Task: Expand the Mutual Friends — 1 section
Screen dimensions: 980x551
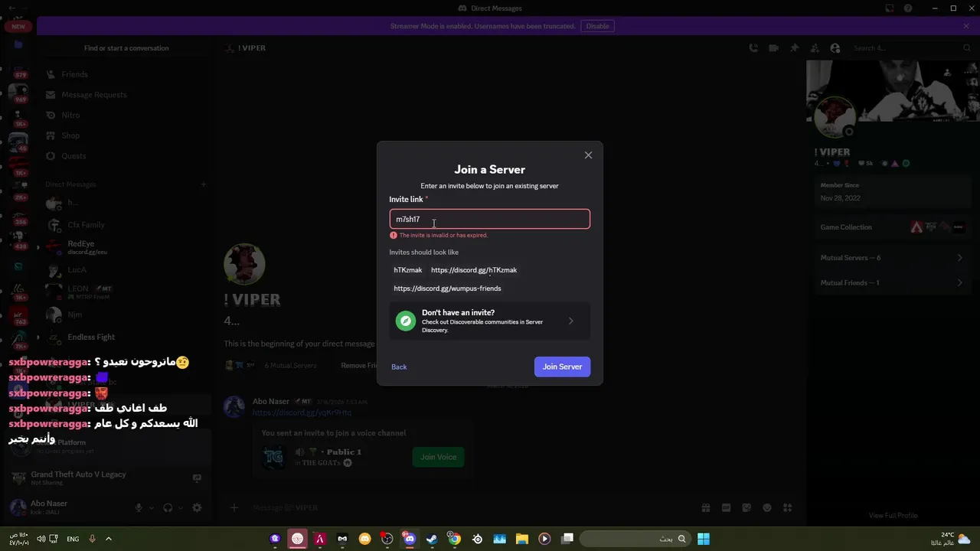Action: pyautogui.click(x=891, y=283)
